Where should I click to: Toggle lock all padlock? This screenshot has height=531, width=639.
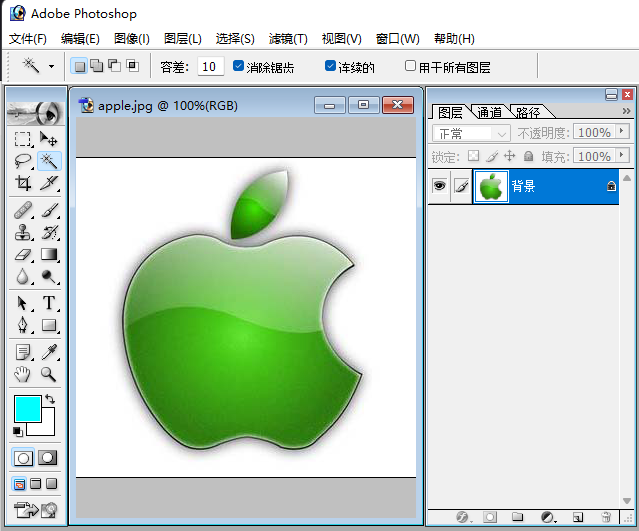click(529, 156)
